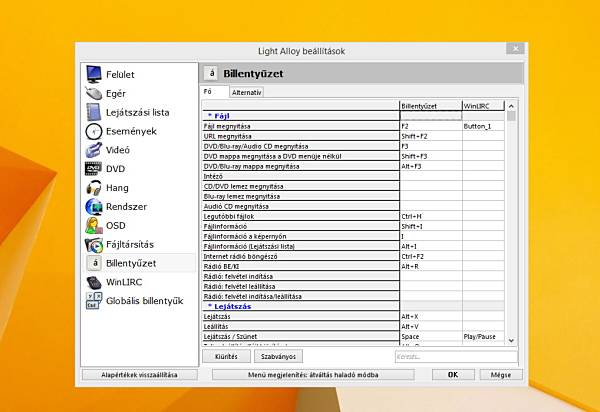The width and height of the screenshot is (600, 412).
Task: Open the Videó camera icon
Action: 94,150
